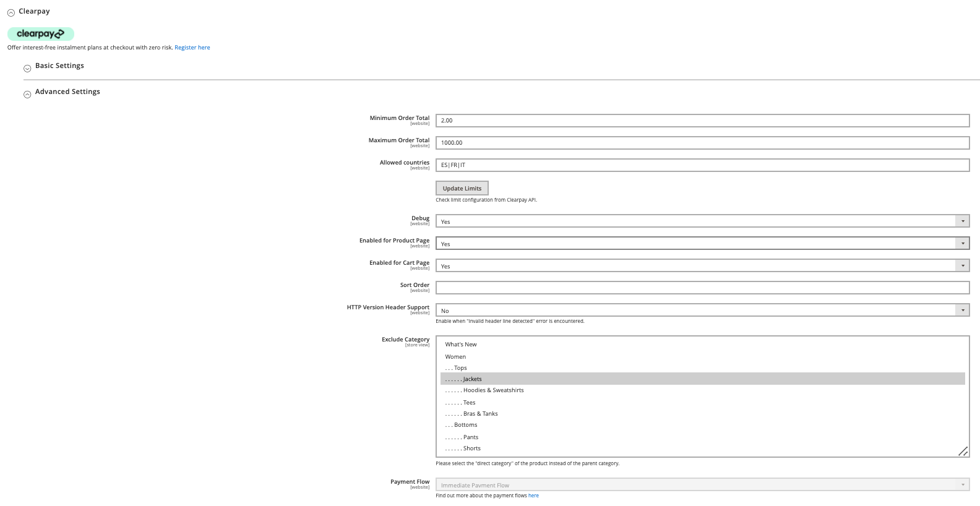Screen dimensions: 980x506
Task: Collapse the Advanced Settings section
Action: click(67, 92)
